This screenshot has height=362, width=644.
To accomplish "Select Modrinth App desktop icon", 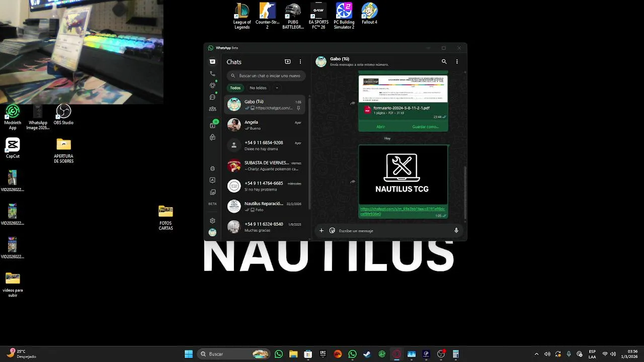I will point(13,117).
